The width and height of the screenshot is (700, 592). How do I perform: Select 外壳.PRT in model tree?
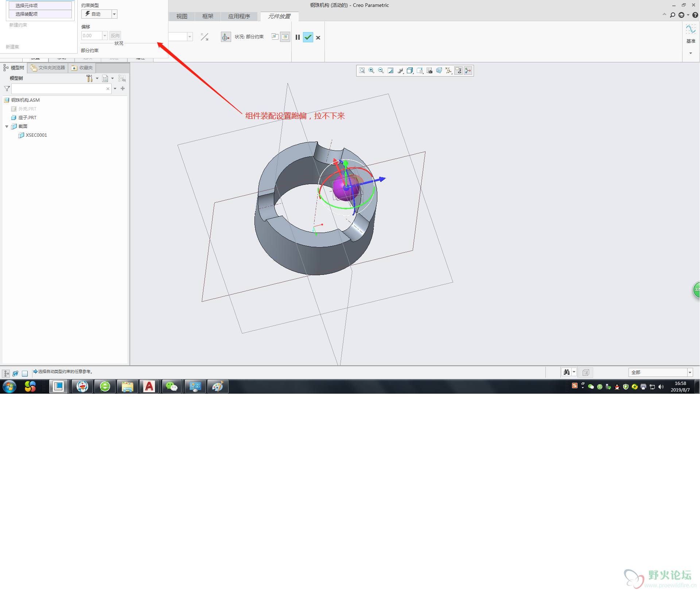[27, 109]
